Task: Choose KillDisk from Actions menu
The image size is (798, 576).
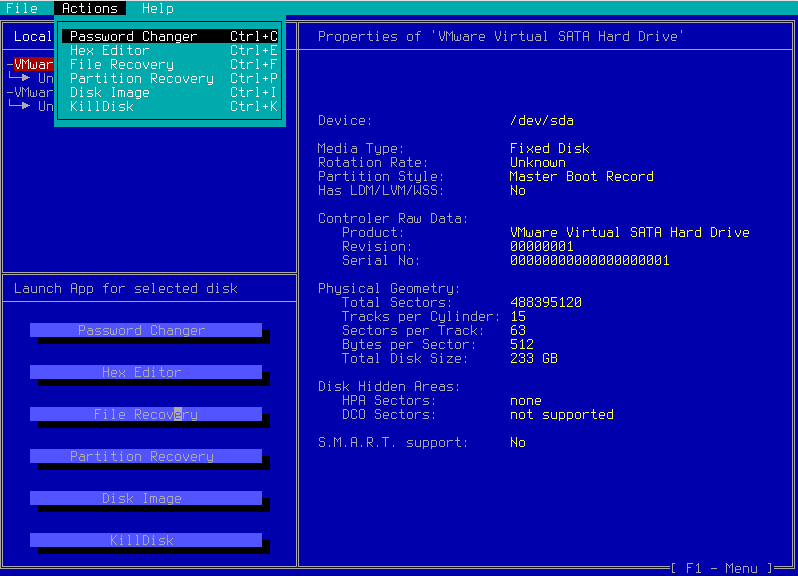Action: tap(170, 106)
